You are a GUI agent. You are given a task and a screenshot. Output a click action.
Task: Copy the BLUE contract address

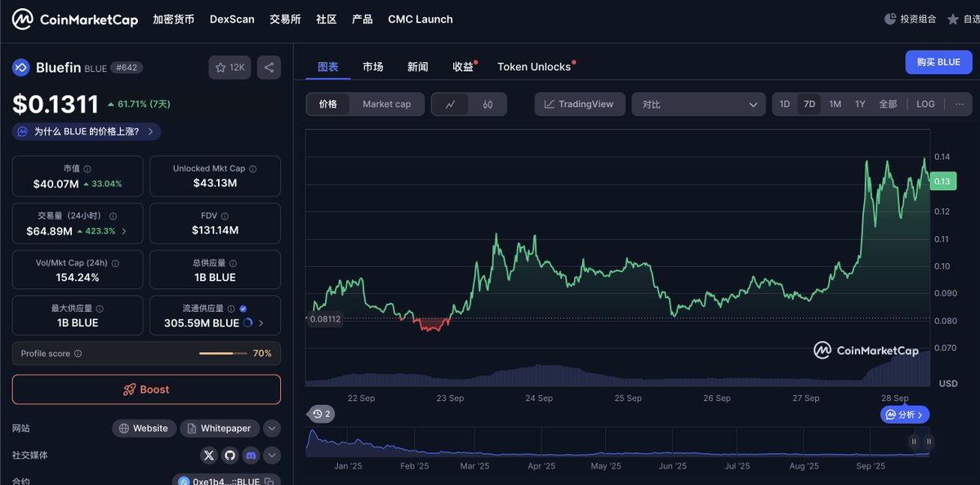pos(269,481)
